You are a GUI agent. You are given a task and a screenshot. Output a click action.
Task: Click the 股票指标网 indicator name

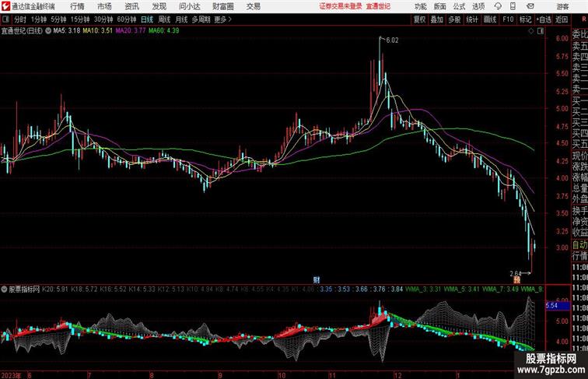click(24, 290)
